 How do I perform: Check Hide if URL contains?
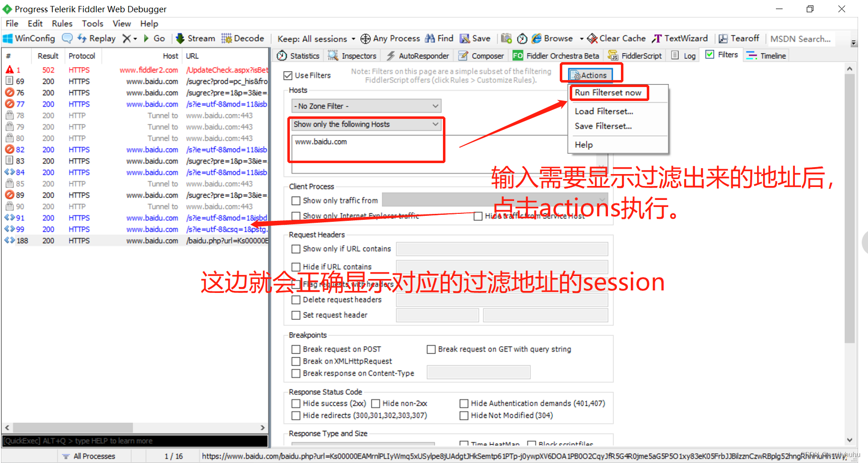tap(296, 267)
